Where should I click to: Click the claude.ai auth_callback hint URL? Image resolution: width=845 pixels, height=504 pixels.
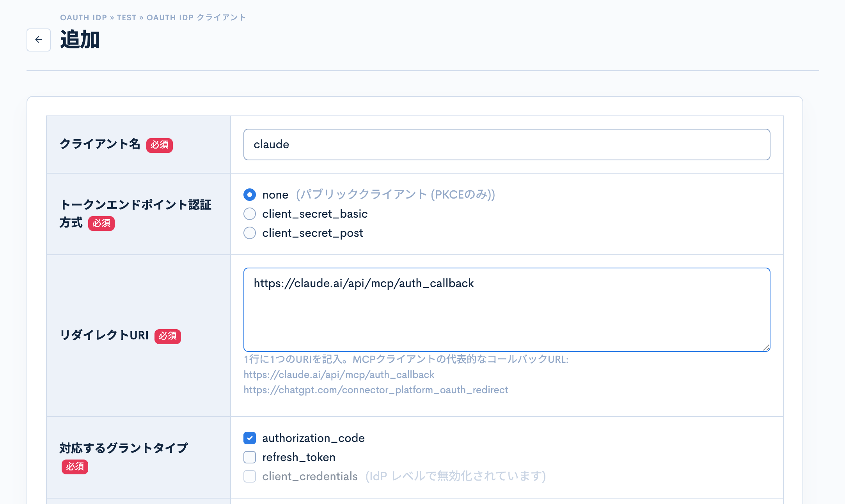[x=339, y=374]
